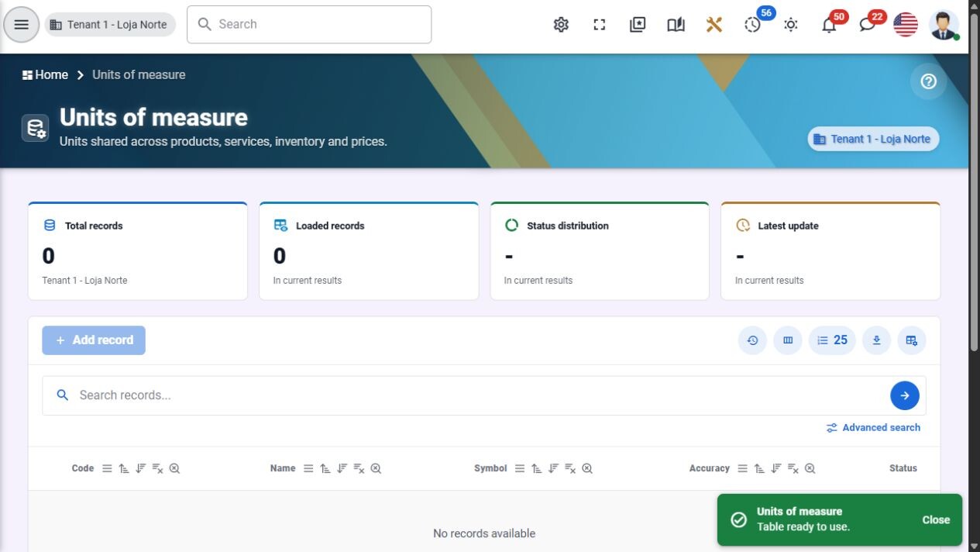Open Accuracy column menu icon

coord(742,468)
